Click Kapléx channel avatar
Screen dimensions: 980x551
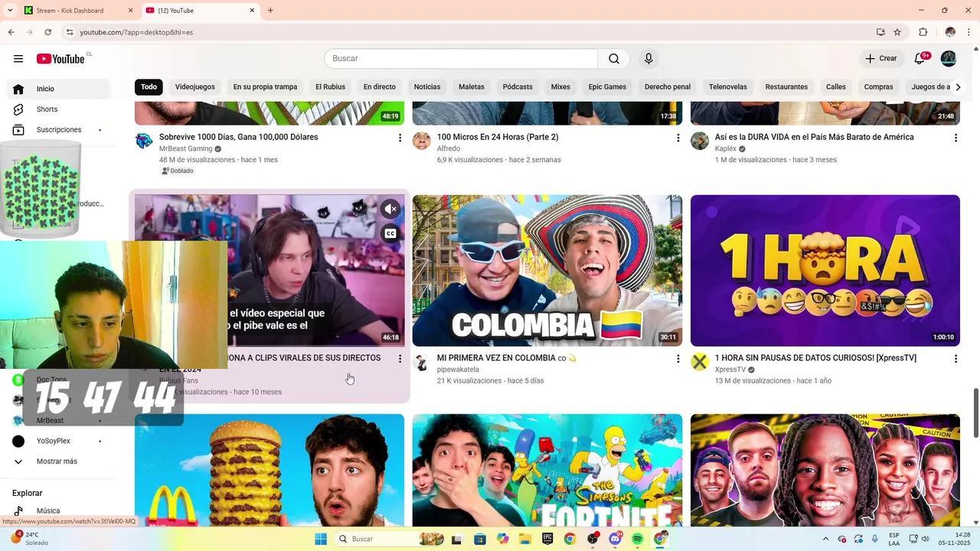[x=700, y=141]
